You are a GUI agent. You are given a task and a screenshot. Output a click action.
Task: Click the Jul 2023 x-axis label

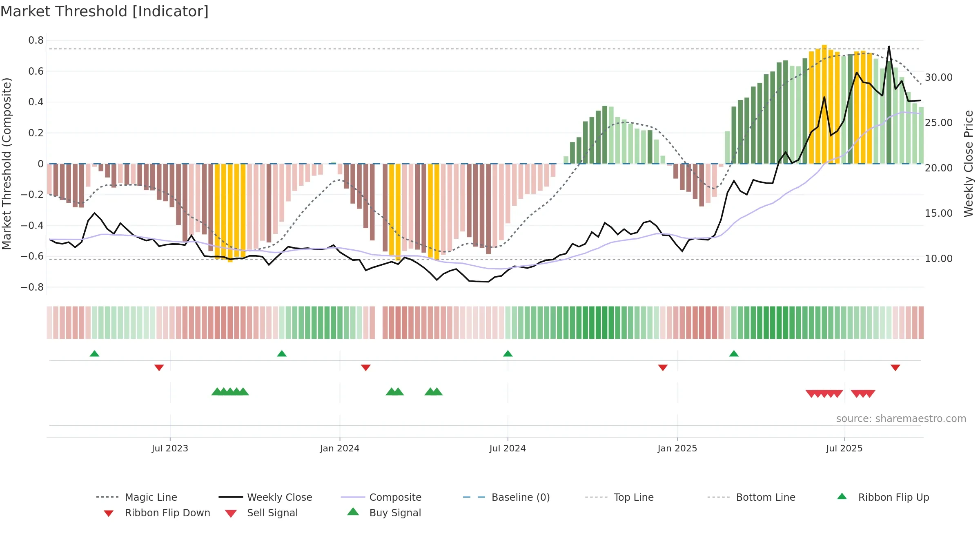(x=170, y=449)
